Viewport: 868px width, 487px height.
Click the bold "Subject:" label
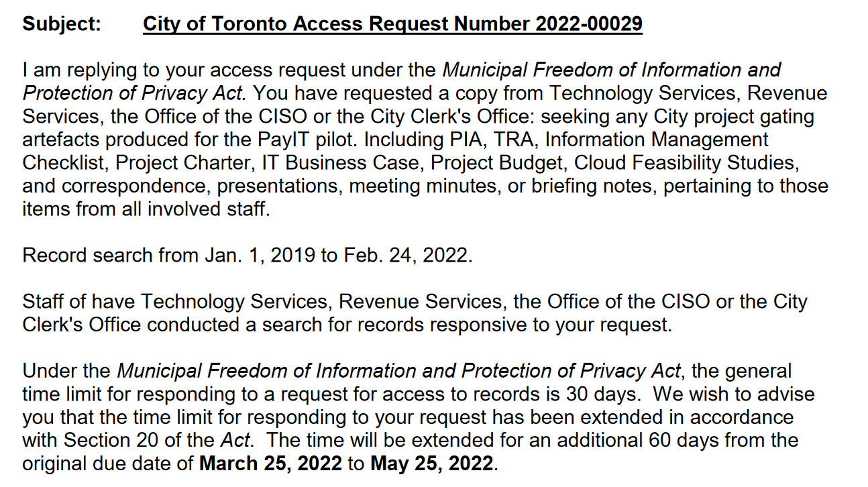(x=62, y=24)
